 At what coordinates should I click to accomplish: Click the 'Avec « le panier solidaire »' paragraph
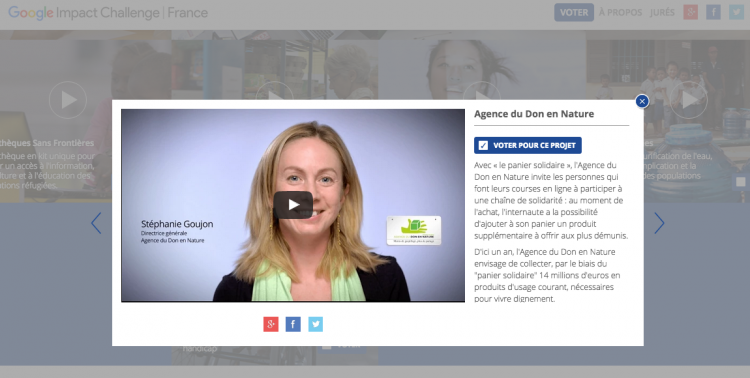pyautogui.click(x=551, y=200)
